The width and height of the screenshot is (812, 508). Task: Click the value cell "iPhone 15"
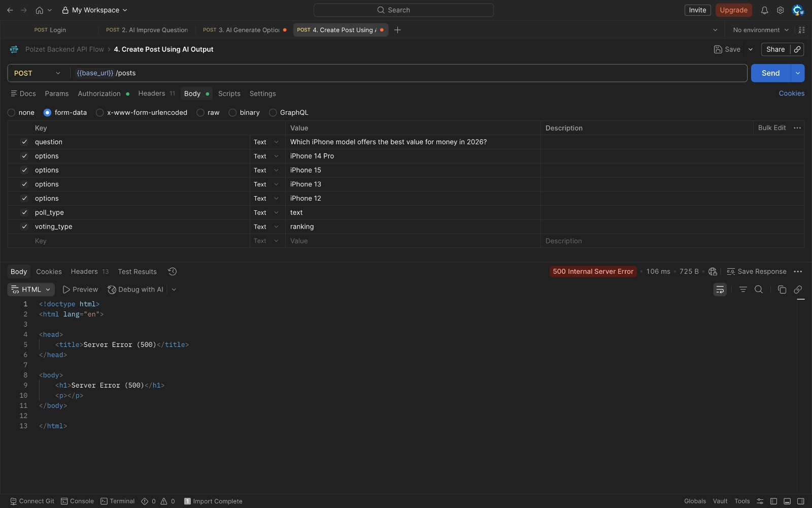(413, 170)
